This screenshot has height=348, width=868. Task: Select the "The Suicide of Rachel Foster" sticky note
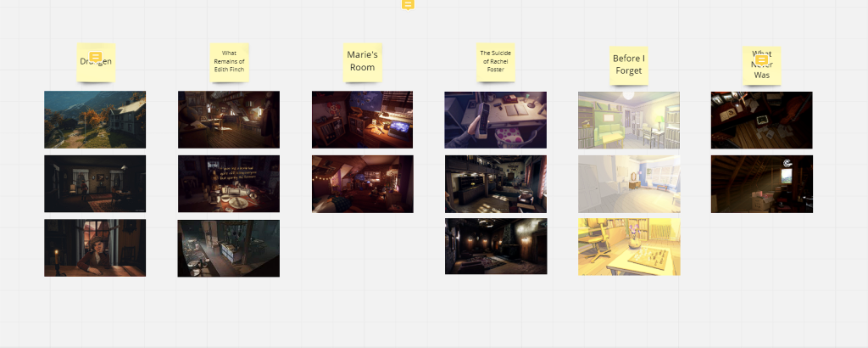coord(495,61)
